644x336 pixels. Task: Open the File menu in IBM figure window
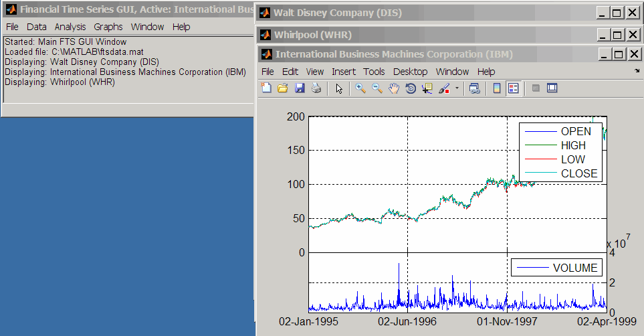coord(267,72)
